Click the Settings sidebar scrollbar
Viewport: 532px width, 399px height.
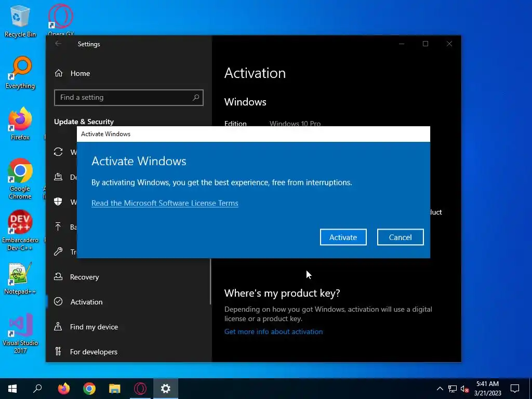click(x=210, y=281)
